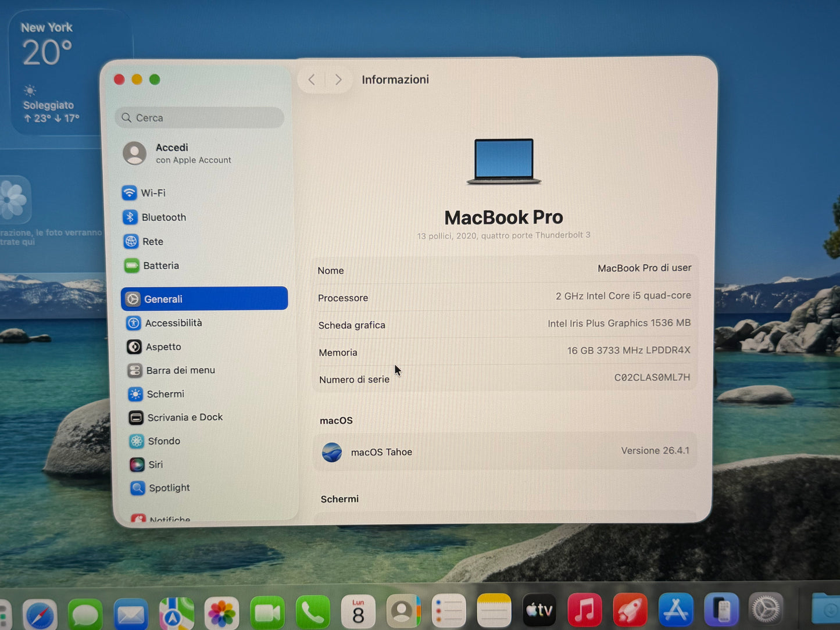Open Reminders from the Dock
Viewport: 840px width, 630px height.
449,611
